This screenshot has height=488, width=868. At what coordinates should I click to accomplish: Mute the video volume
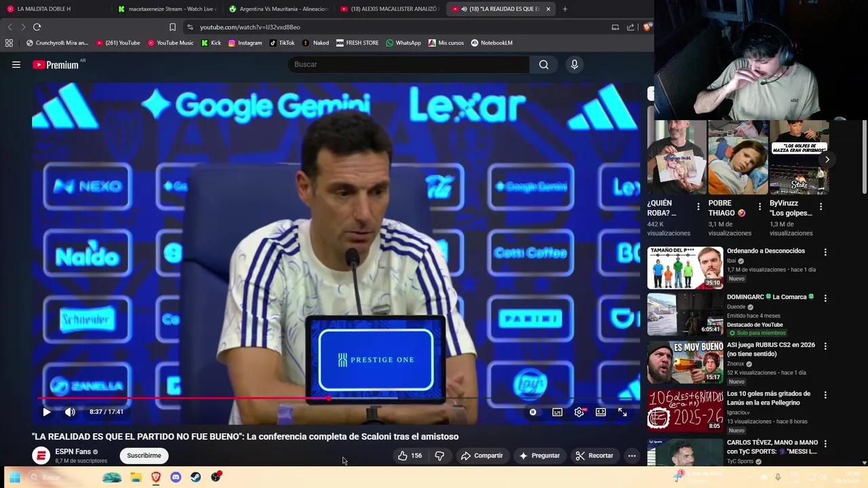(70, 412)
